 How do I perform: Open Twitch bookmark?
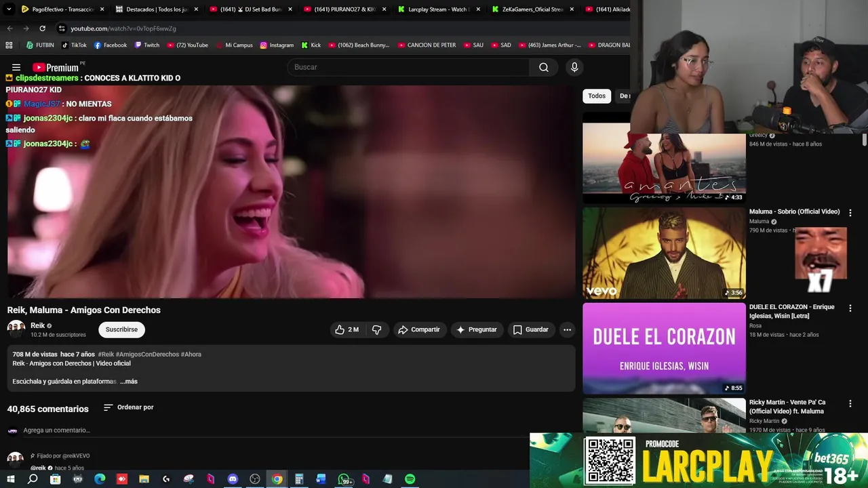[x=146, y=45]
